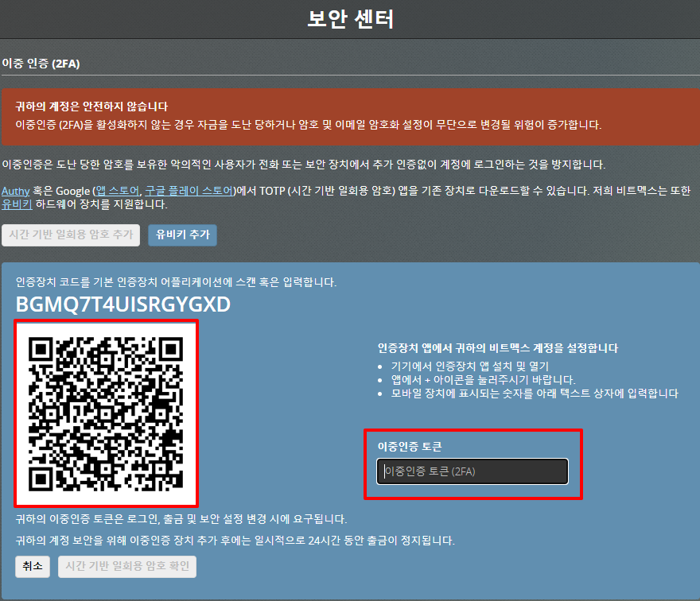Viewport: 700px width, 601px height.
Task: Select the code BGMQ7T4UISRGYGXD text
Action: click(x=123, y=304)
